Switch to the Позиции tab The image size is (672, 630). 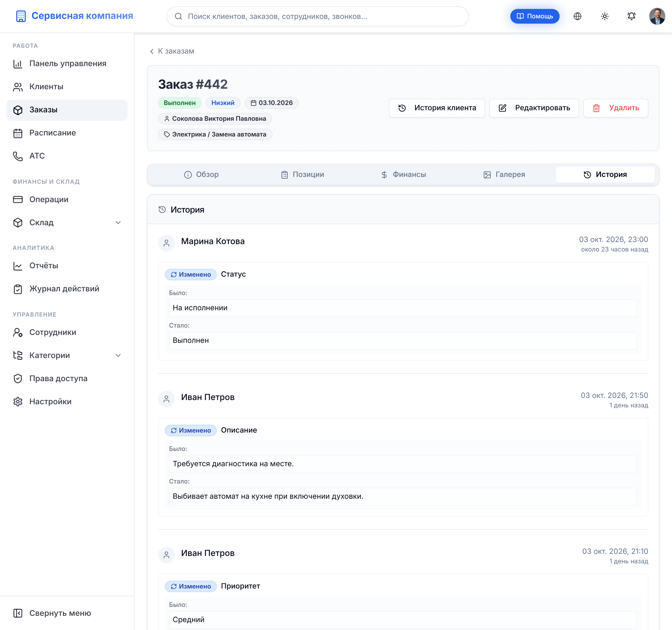point(302,174)
